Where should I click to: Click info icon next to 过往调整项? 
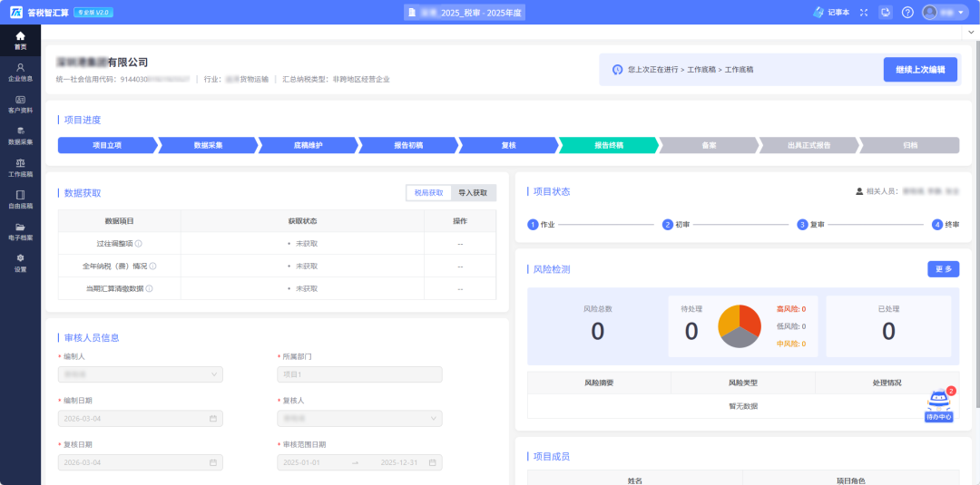[x=139, y=244]
